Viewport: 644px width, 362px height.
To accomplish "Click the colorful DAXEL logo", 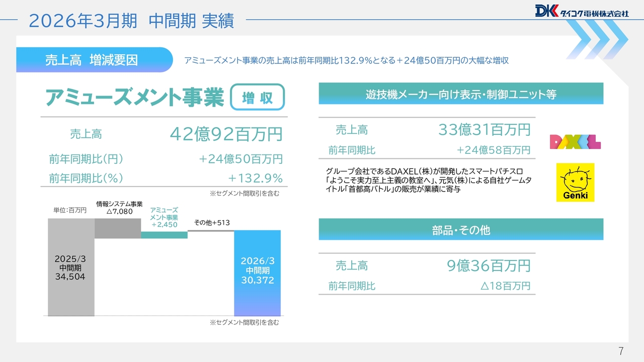I will [575, 141].
